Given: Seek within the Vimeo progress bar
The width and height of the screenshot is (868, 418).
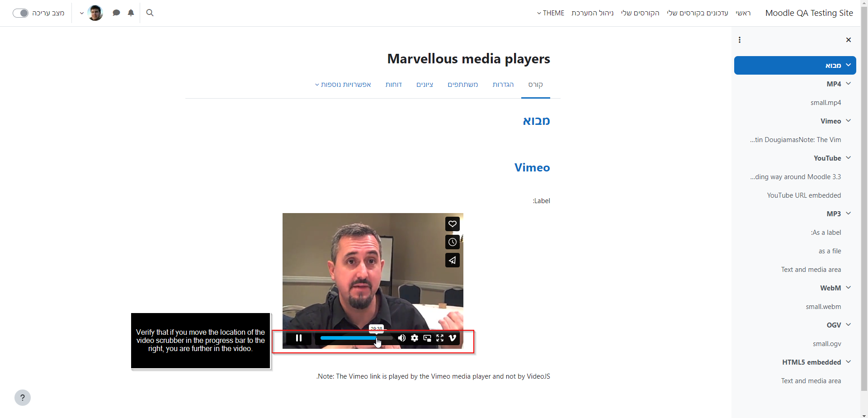Looking at the screenshot, I should 357,338.
